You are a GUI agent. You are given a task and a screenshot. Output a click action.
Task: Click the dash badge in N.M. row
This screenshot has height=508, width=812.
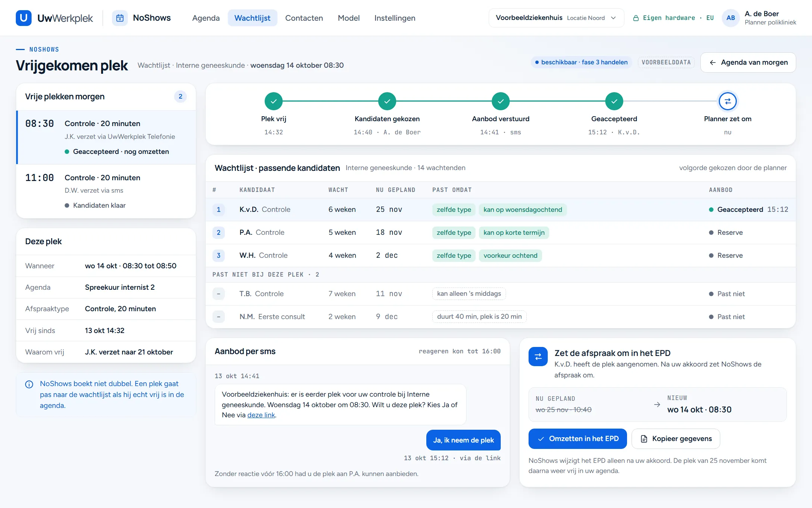(x=218, y=317)
